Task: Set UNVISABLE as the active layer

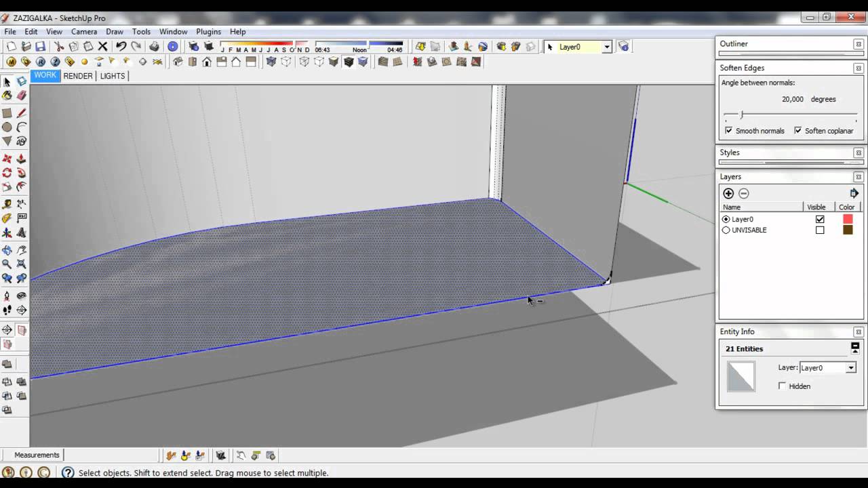Action: click(726, 230)
